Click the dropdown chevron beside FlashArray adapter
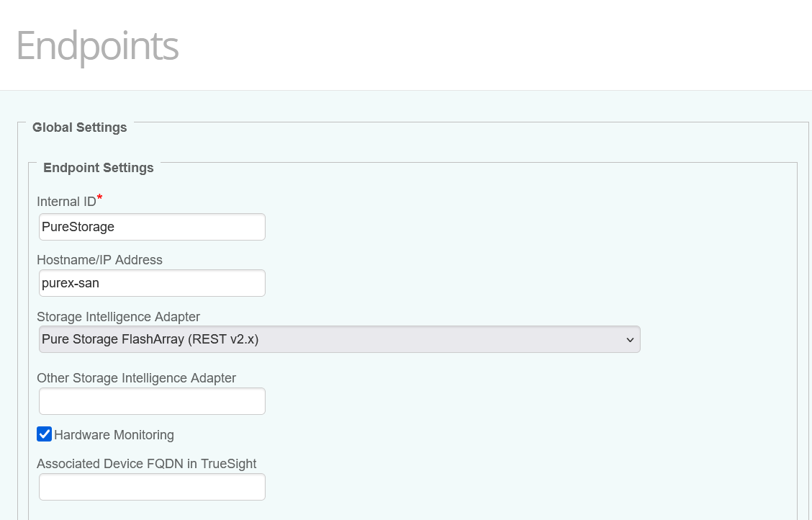This screenshot has width=812, height=520. click(630, 339)
